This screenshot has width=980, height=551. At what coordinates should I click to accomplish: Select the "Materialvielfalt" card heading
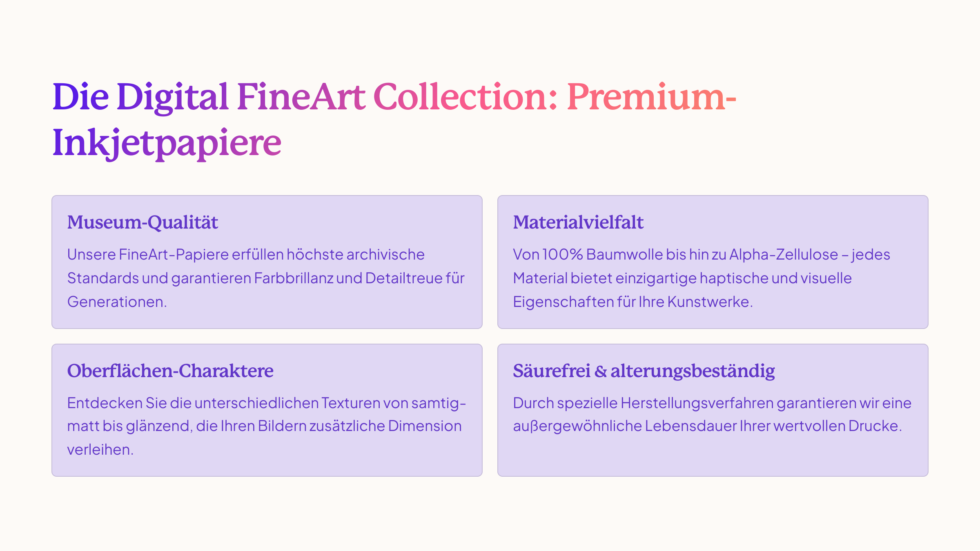578,222
